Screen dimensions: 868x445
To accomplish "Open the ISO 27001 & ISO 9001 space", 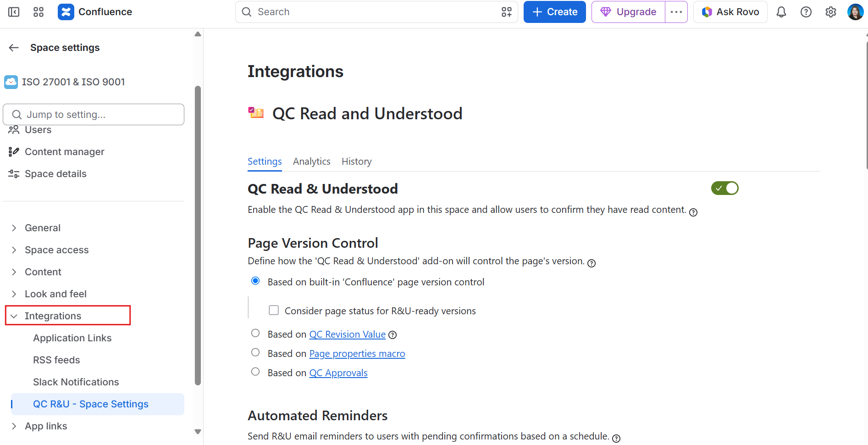I will (73, 82).
